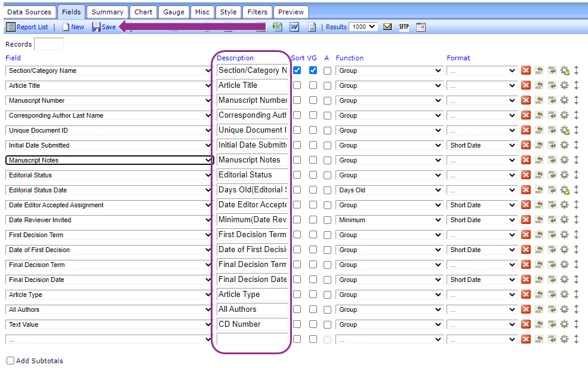588x368 pixels.
Task: Export report to Word
Action: click(294, 27)
